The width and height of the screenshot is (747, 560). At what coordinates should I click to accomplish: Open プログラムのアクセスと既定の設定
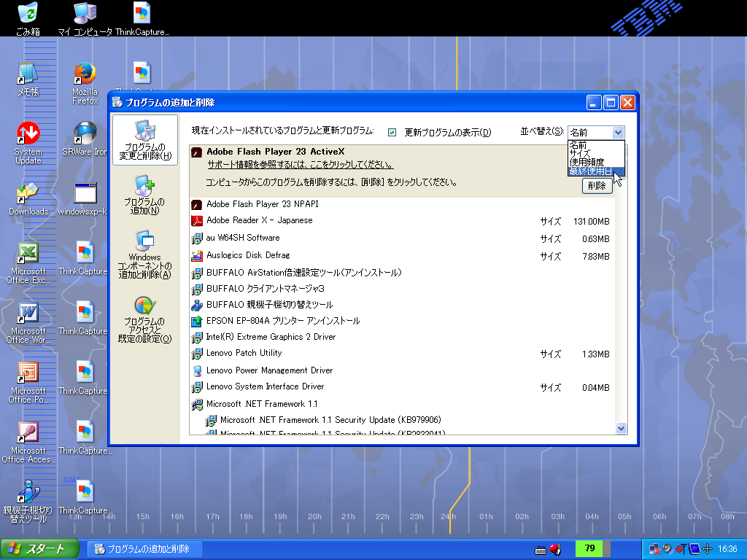[145, 319]
